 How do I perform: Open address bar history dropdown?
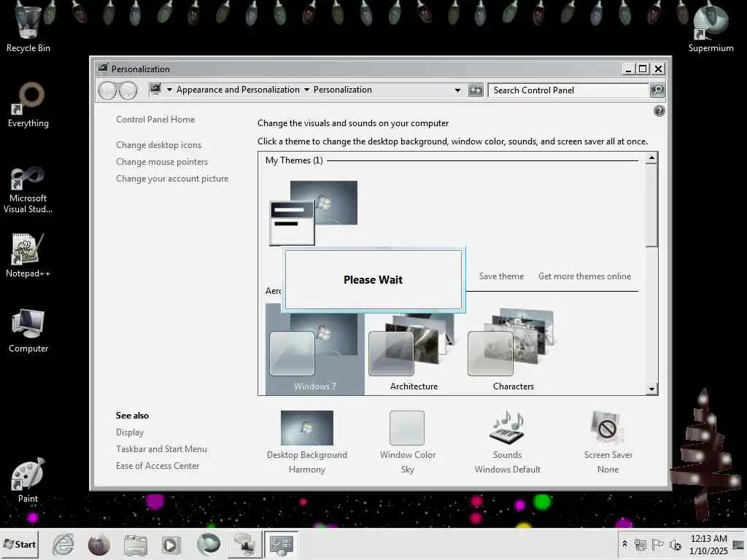pyautogui.click(x=457, y=90)
